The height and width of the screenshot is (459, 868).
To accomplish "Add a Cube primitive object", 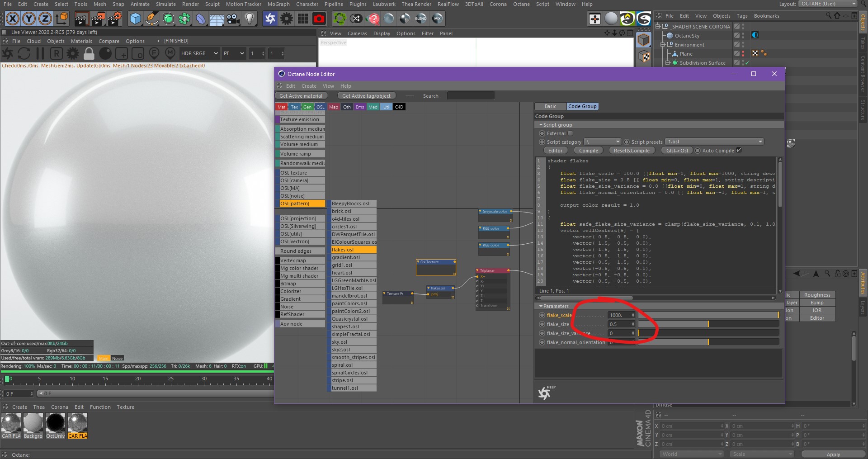I will tap(135, 19).
